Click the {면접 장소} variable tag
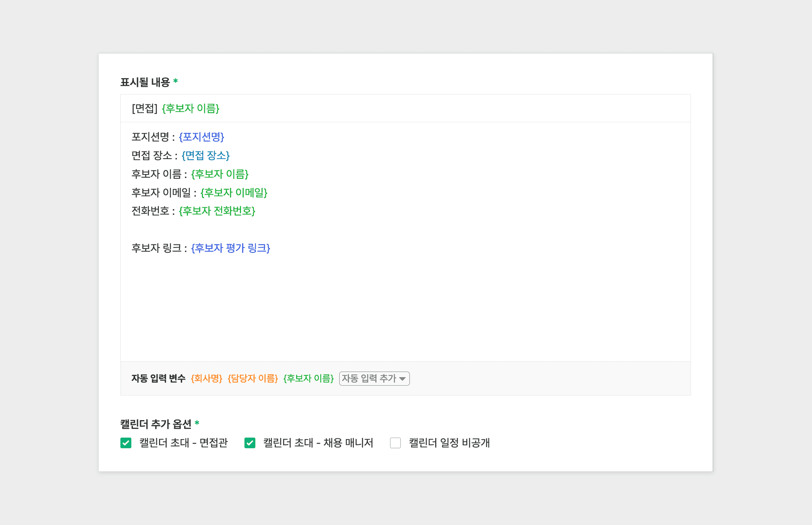This screenshot has height=525, width=812. 205,155
